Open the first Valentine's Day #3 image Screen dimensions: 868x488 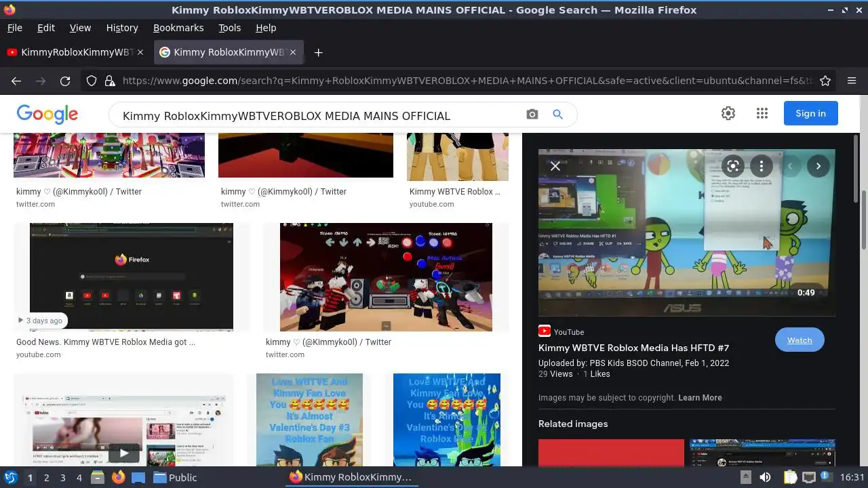point(309,420)
